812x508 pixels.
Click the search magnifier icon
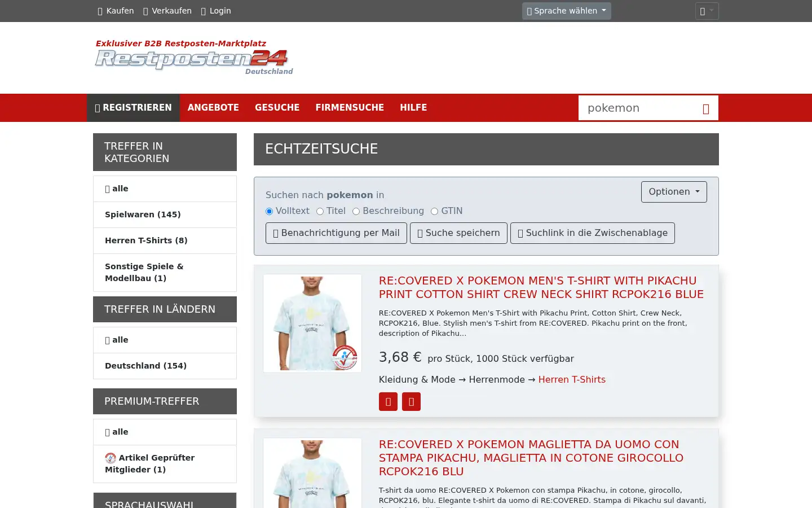(x=706, y=108)
